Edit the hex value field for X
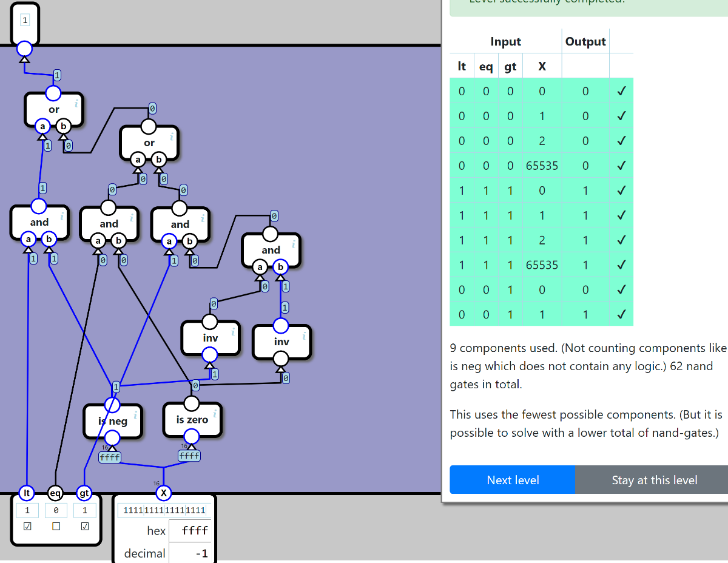 pos(190,530)
